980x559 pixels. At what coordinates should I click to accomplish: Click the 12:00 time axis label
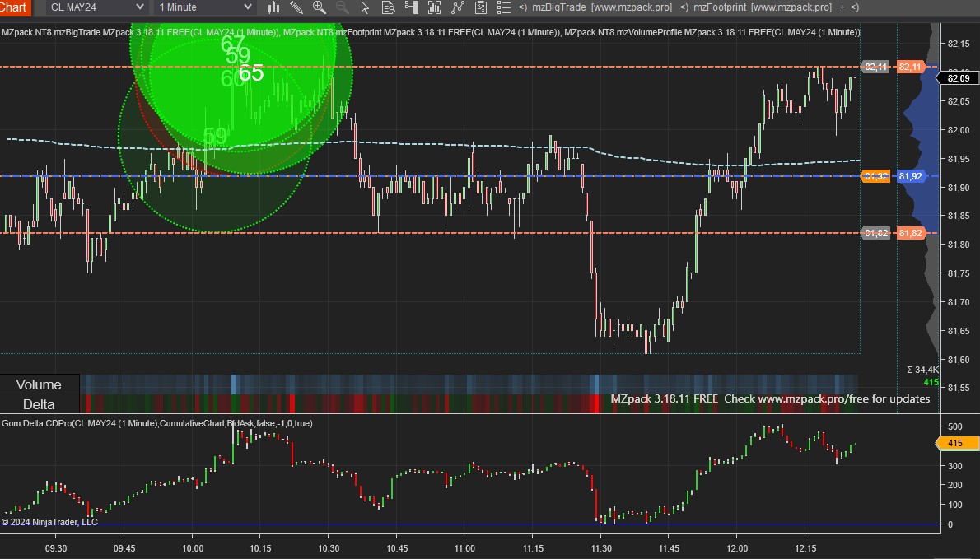point(737,548)
